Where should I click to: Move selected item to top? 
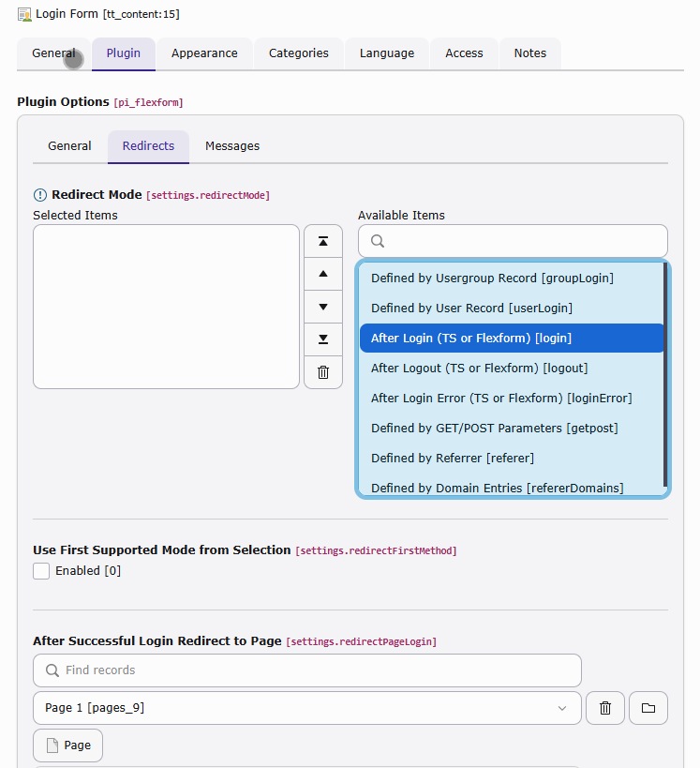coord(323,241)
